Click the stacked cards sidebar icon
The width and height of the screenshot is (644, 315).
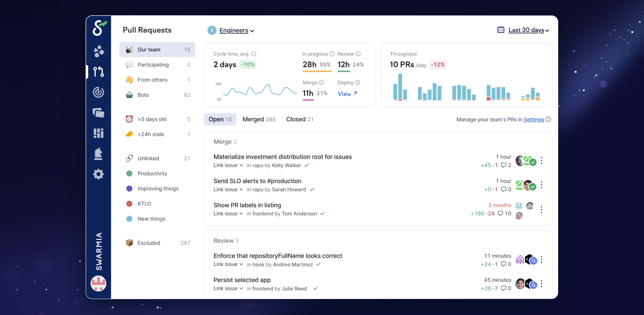98,113
